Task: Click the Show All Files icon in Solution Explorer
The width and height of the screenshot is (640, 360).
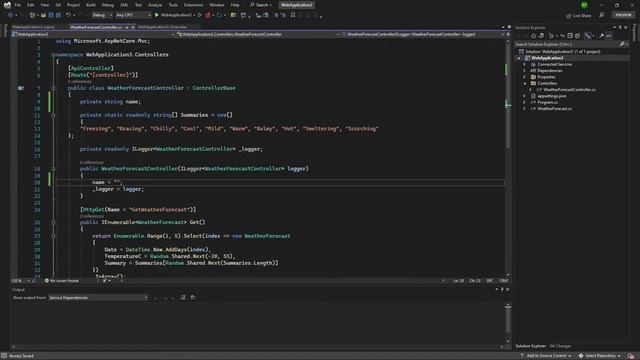Action: click(577, 36)
